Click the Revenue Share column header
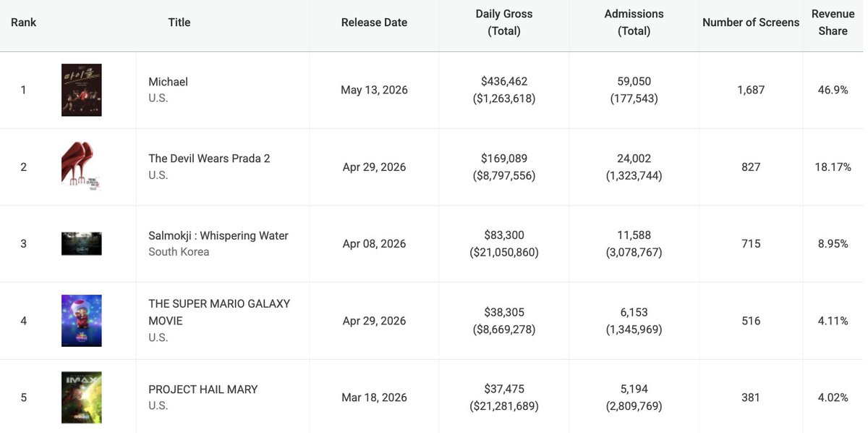The width and height of the screenshot is (868, 433). pos(833,22)
